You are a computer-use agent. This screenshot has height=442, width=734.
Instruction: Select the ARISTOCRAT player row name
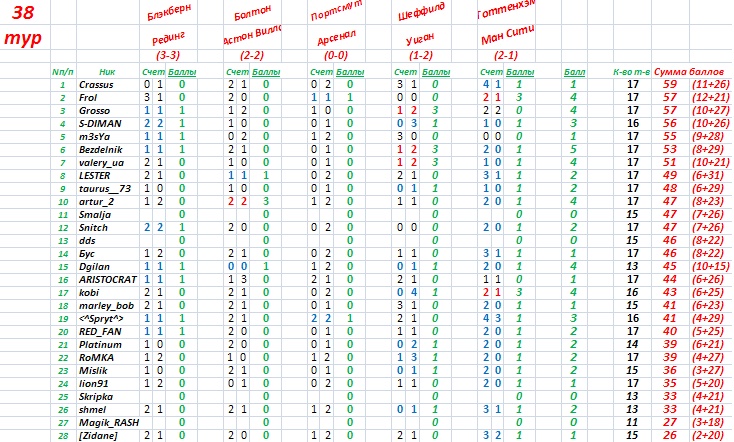(106, 280)
